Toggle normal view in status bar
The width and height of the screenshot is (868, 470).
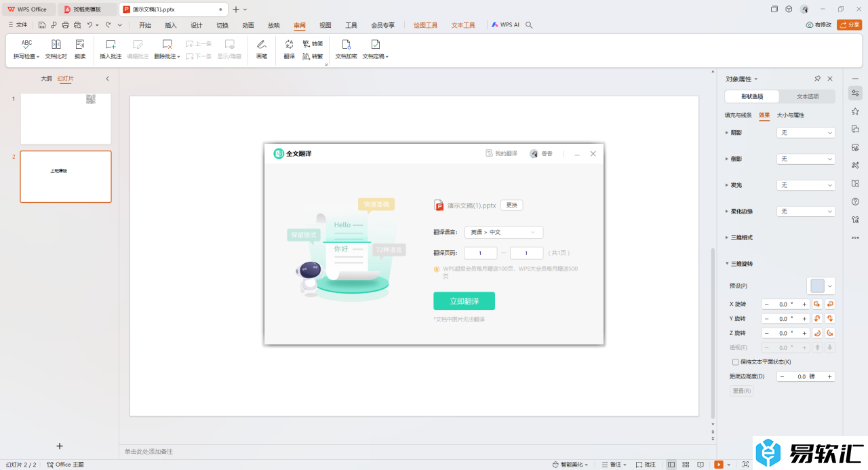click(671, 465)
